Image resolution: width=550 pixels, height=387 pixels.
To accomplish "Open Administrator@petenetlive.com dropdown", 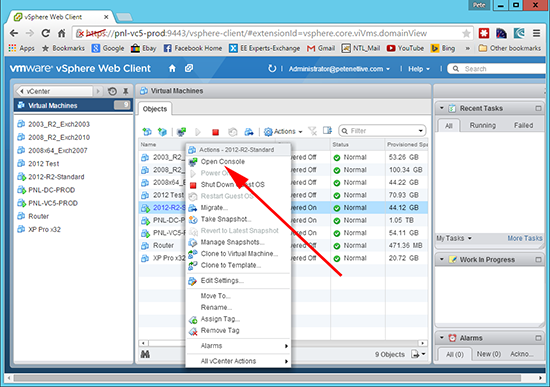I will (x=339, y=69).
